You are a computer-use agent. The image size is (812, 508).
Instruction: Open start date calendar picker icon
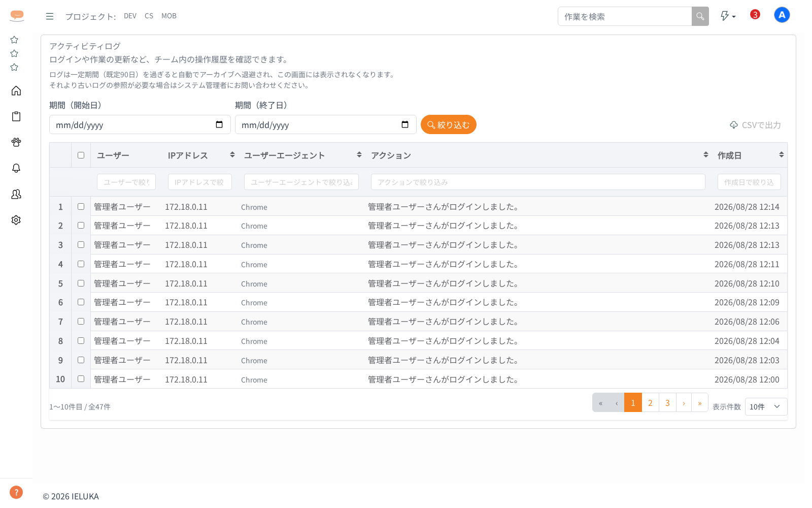point(219,124)
